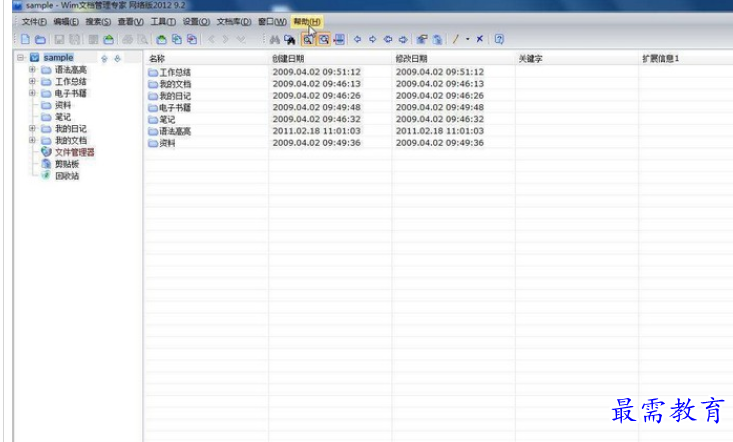Expand the 工作总结 tree folder

click(32, 81)
